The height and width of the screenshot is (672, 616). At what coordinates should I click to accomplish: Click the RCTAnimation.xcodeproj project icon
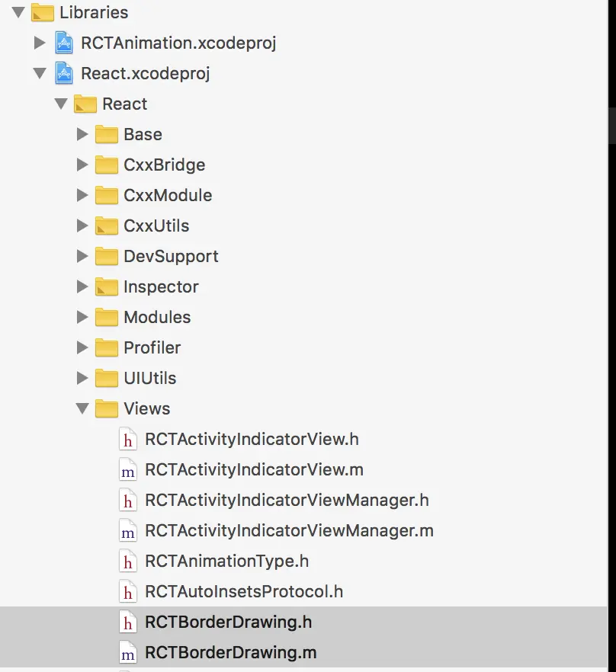pos(64,43)
